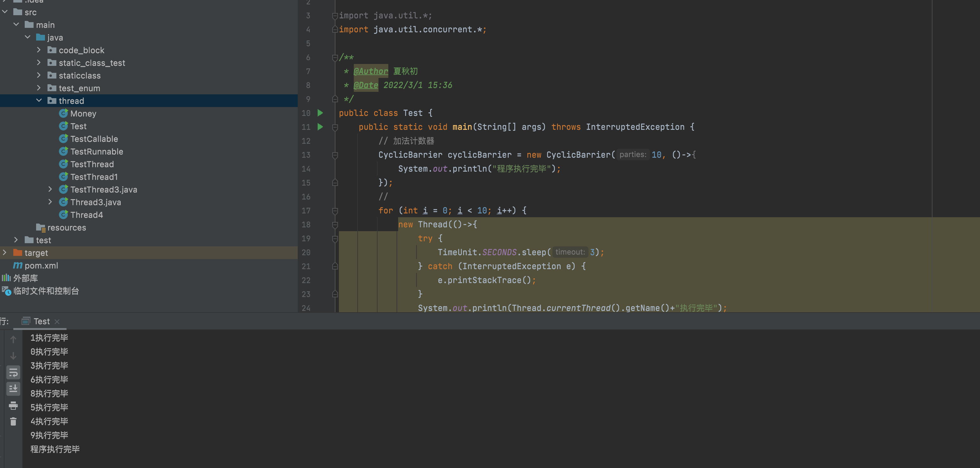Expand the TestThread3.java node
The width and height of the screenshot is (980, 468).
coord(50,189)
